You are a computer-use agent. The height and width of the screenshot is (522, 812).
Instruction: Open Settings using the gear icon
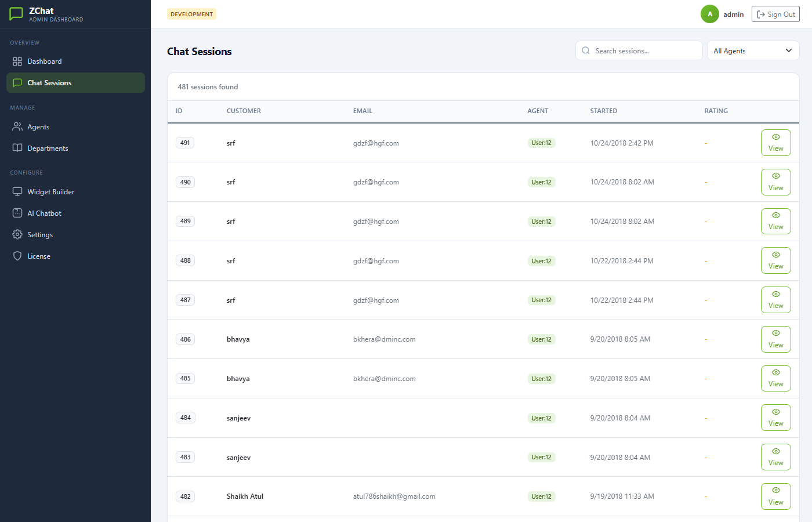(17, 234)
